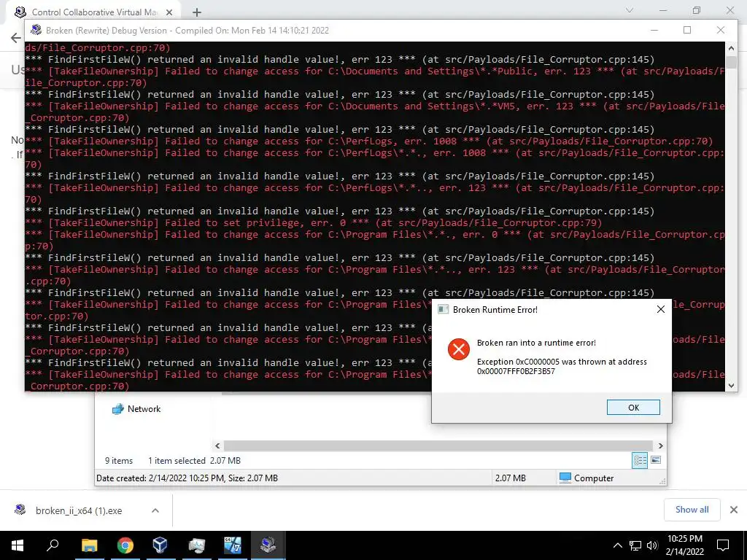The width and height of the screenshot is (747, 560).
Task: Close the Broken Debug Version console window
Action: 721,30
